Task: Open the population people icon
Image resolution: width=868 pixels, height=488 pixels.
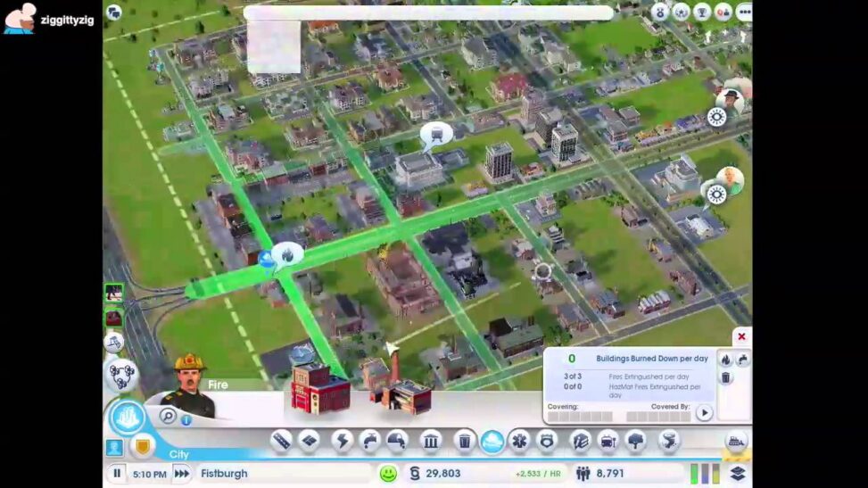Action: 583,474
